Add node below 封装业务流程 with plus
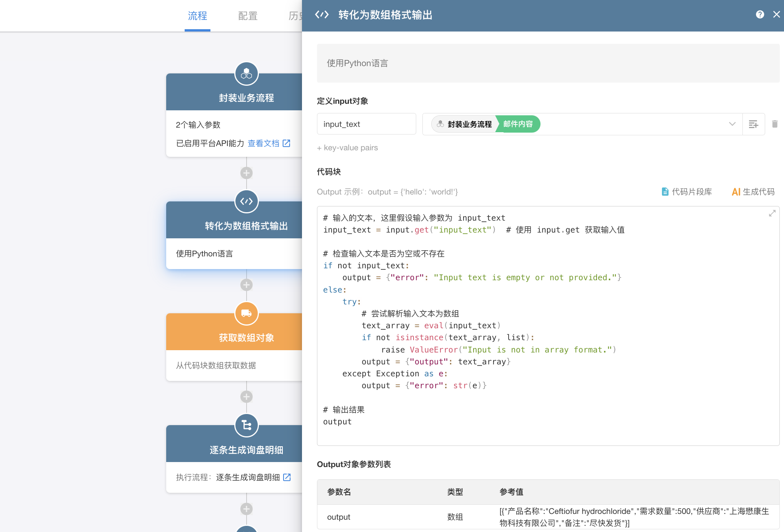Screen dimensions: 784x532 tap(246, 173)
